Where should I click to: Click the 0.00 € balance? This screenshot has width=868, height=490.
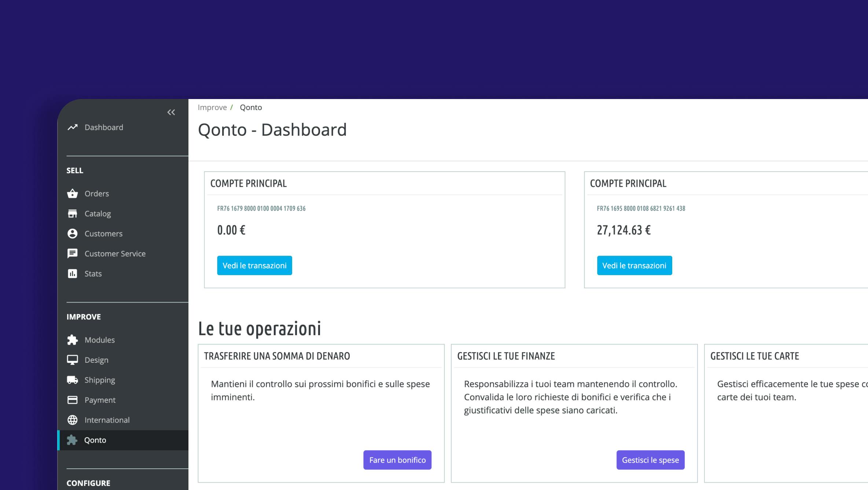pyautogui.click(x=231, y=230)
